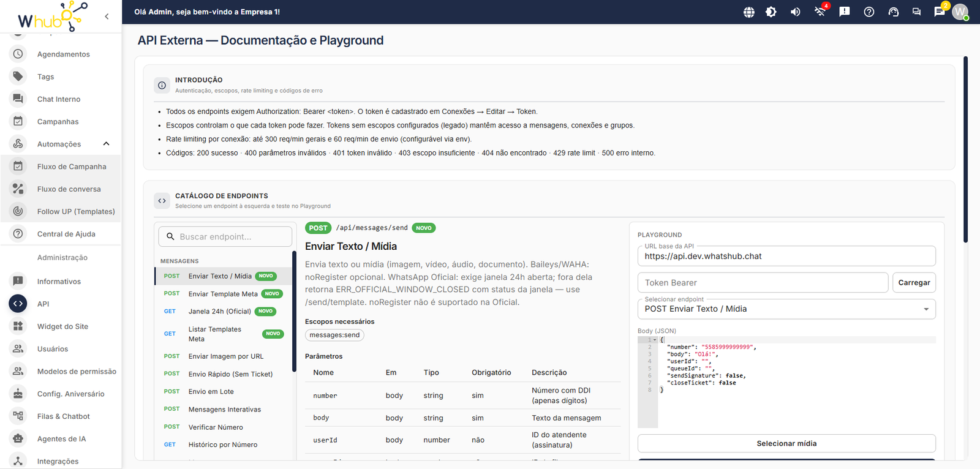Screen dimensions: 980x469
Task: Click the Agentes de IA robot icon
Action: [18, 439]
